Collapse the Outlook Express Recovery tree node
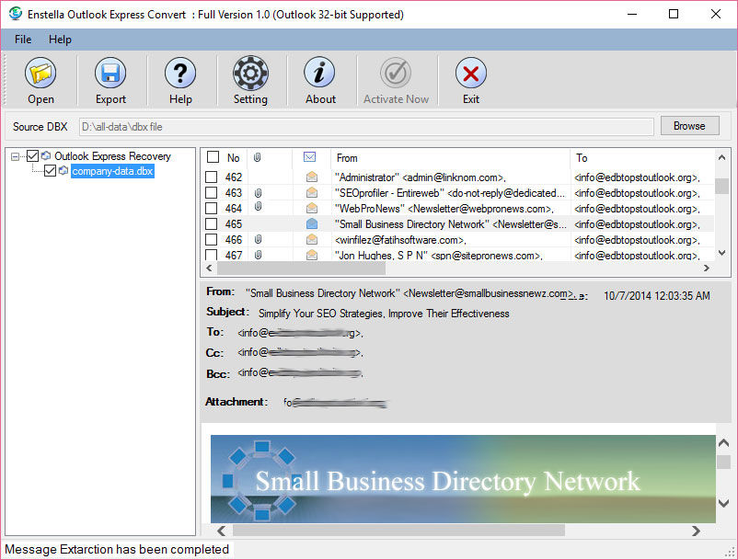 (15, 156)
